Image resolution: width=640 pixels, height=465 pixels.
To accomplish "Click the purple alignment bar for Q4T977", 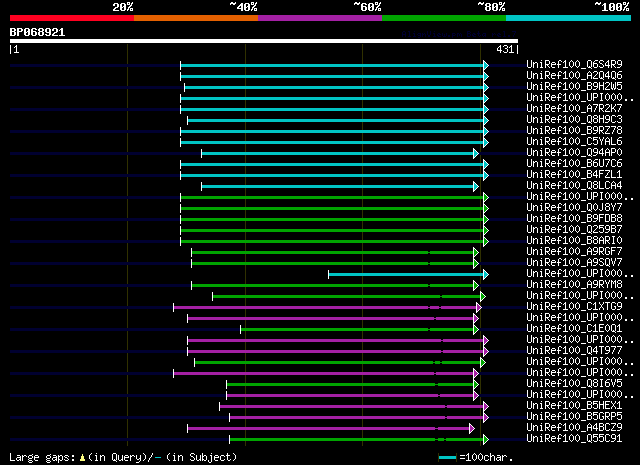I will [336, 352].
